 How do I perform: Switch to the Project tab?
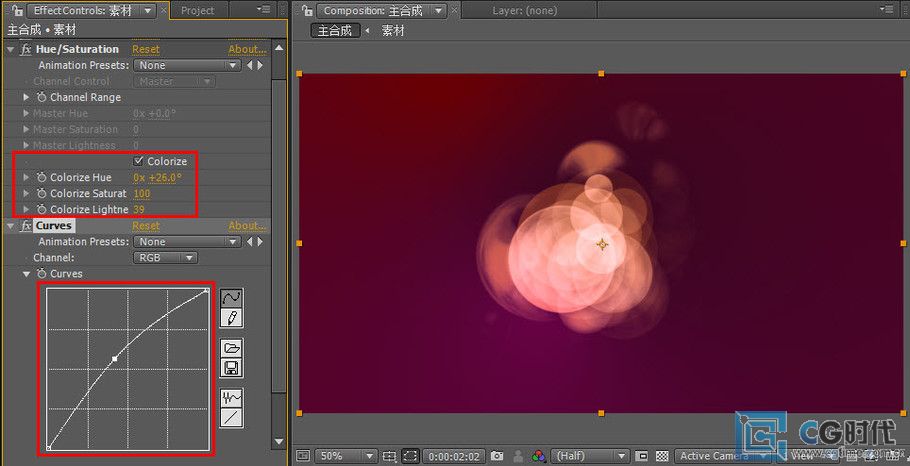point(197,10)
